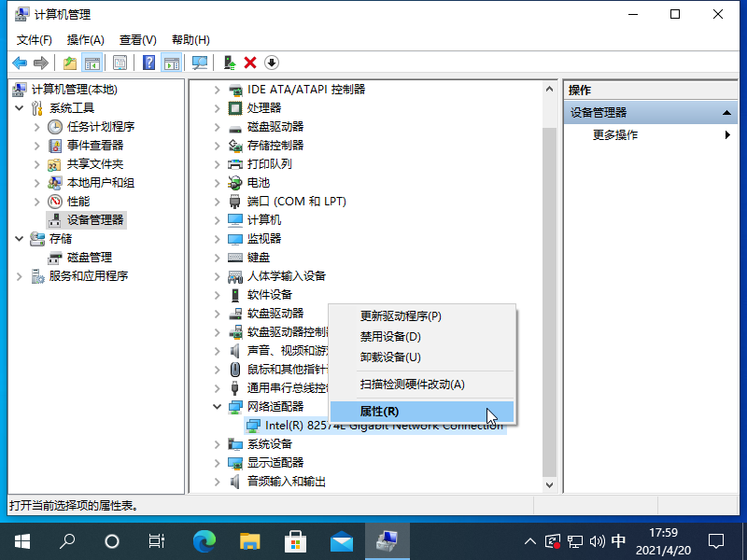Click the update driver toolbar icon

click(229, 63)
